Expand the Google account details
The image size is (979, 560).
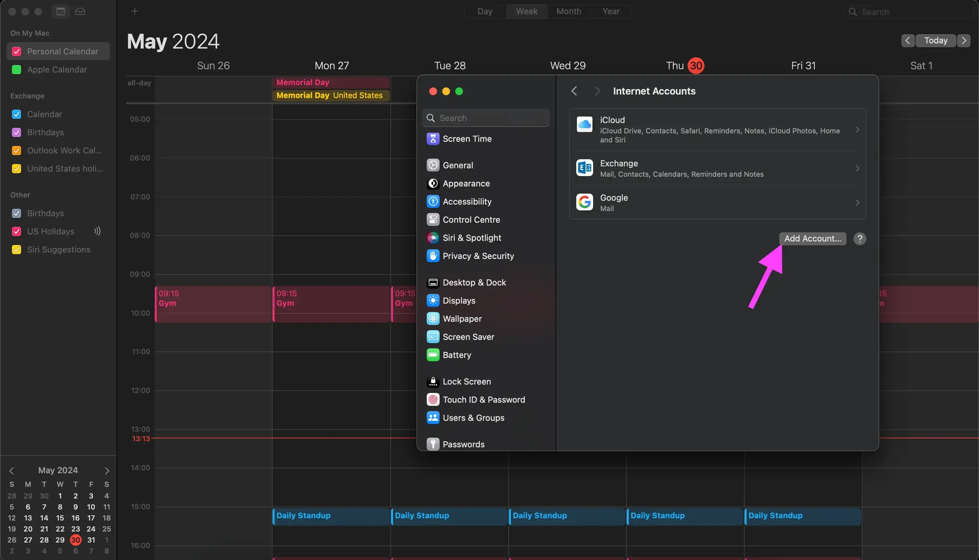point(858,202)
